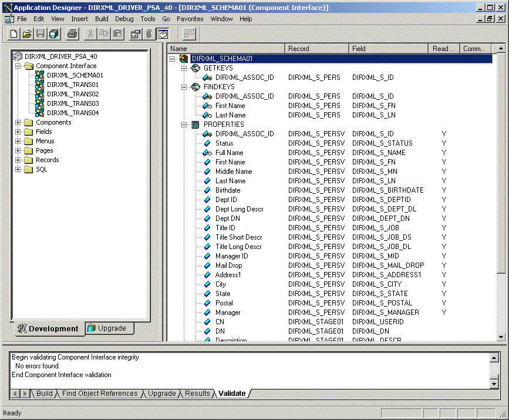
Task: Click the Copy toolbar icon
Action: click(103, 33)
